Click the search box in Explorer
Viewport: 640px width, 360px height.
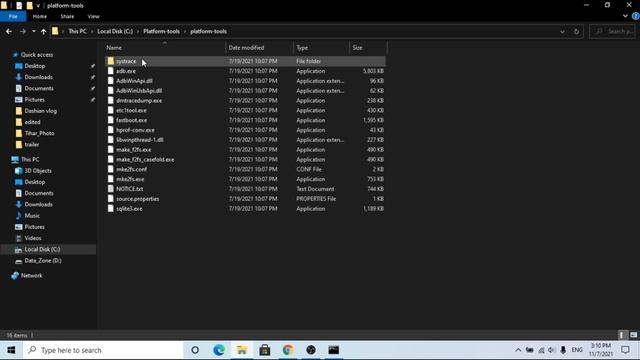click(x=612, y=31)
